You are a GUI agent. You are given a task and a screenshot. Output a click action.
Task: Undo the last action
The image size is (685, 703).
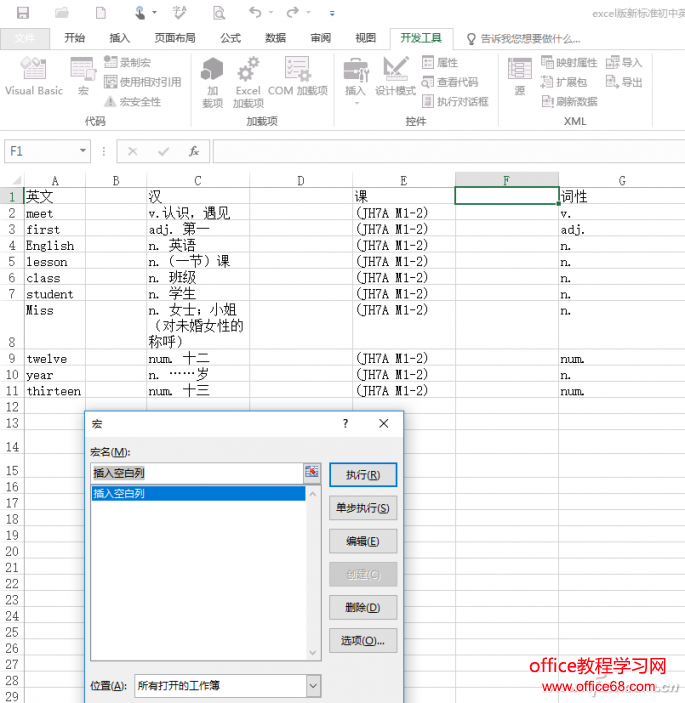point(255,13)
